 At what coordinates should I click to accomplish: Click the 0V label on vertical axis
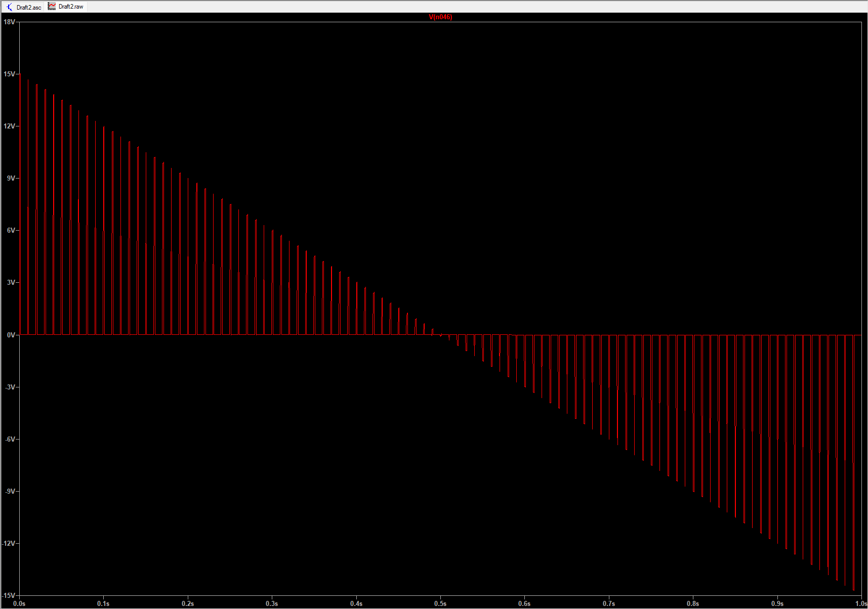[10, 335]
